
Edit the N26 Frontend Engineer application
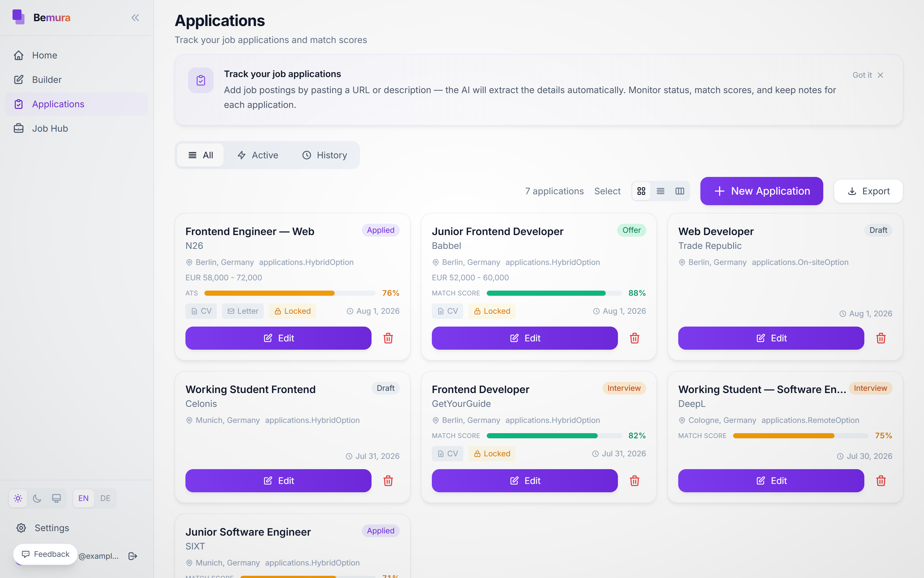click(278, 338)
